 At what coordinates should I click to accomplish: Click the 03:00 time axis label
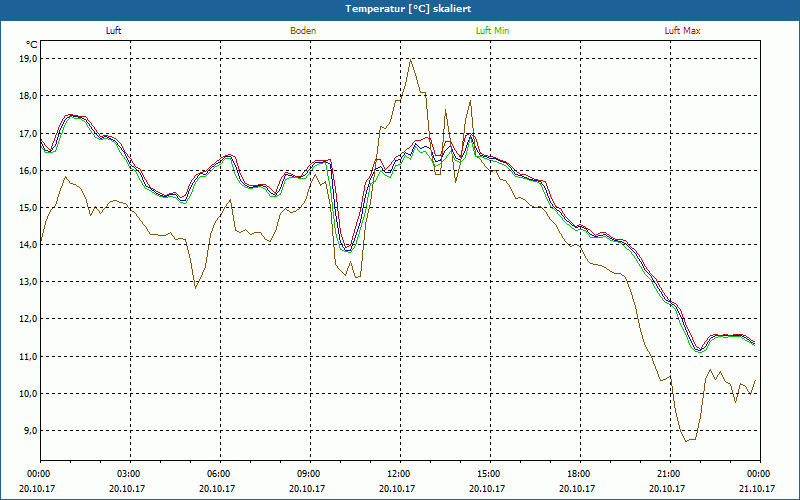tap(131, 474)
